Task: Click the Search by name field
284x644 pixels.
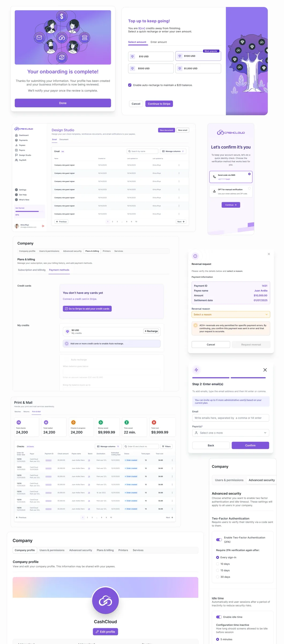Action: coord(142,151)
